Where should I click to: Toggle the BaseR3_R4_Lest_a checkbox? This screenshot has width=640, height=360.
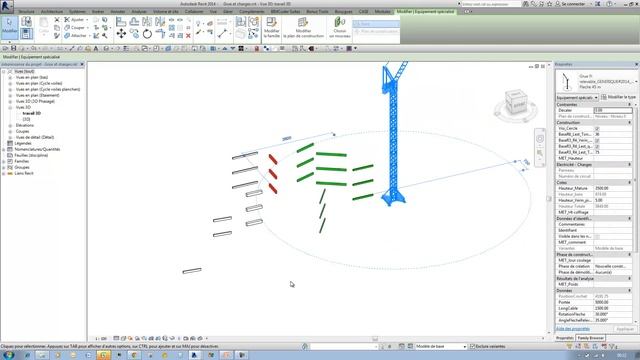pos(597,146)
